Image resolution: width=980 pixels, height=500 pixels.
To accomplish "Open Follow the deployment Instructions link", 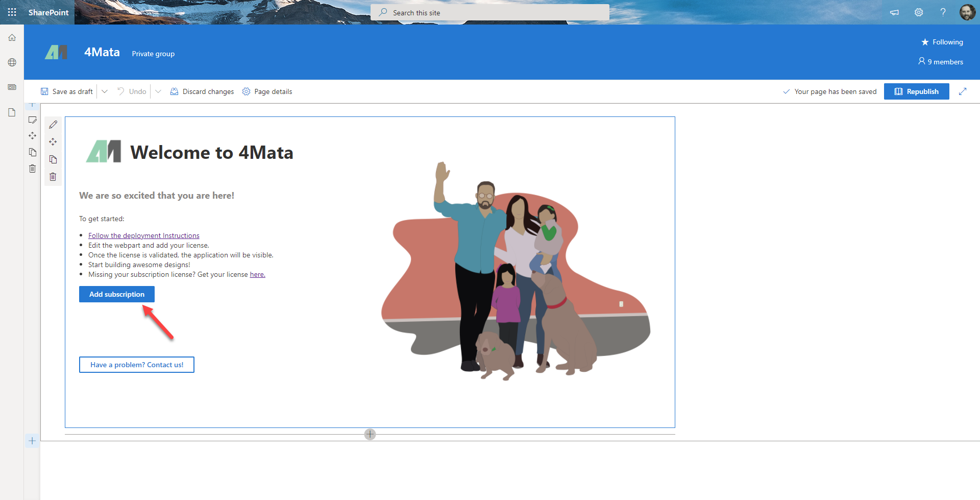I will point(144,235).
